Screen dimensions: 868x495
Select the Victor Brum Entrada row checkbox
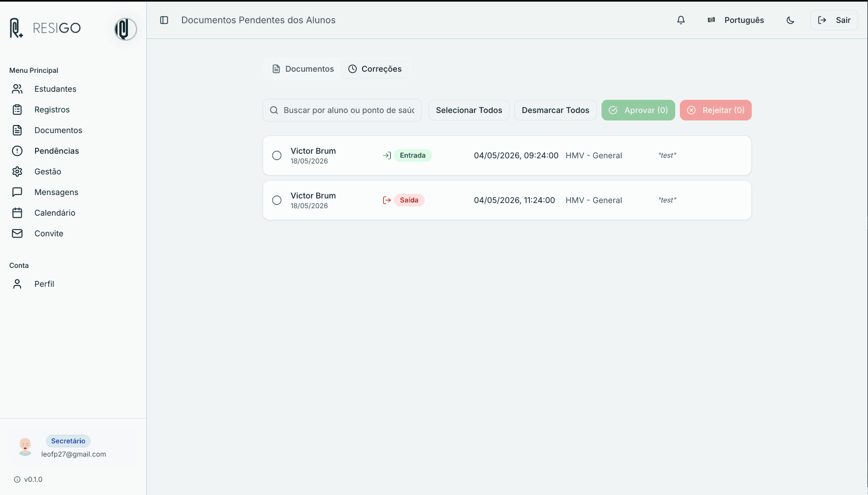pyautogui.click(x=277, y=155)
